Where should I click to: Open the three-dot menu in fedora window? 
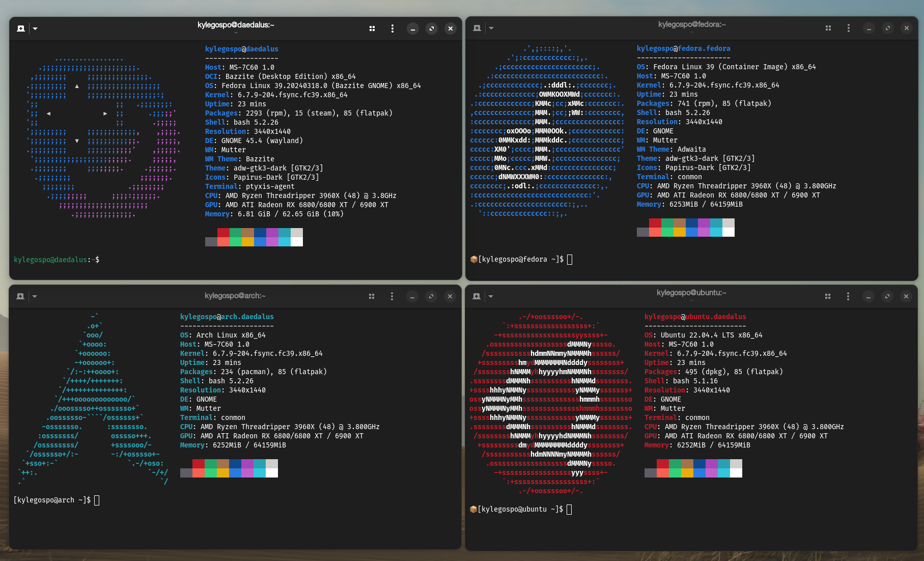pyautogui.click(x=849, y=28)
